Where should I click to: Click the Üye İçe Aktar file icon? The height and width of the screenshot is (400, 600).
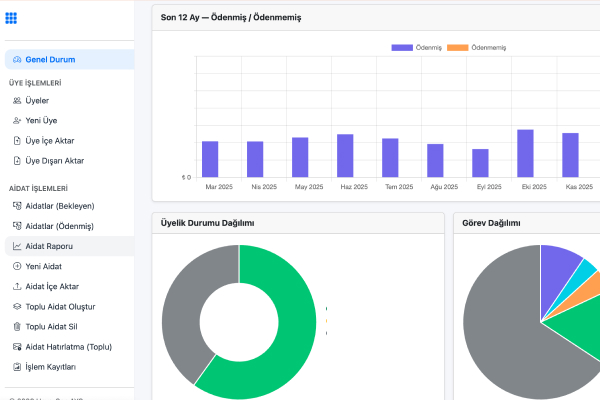tap(17, 141)
